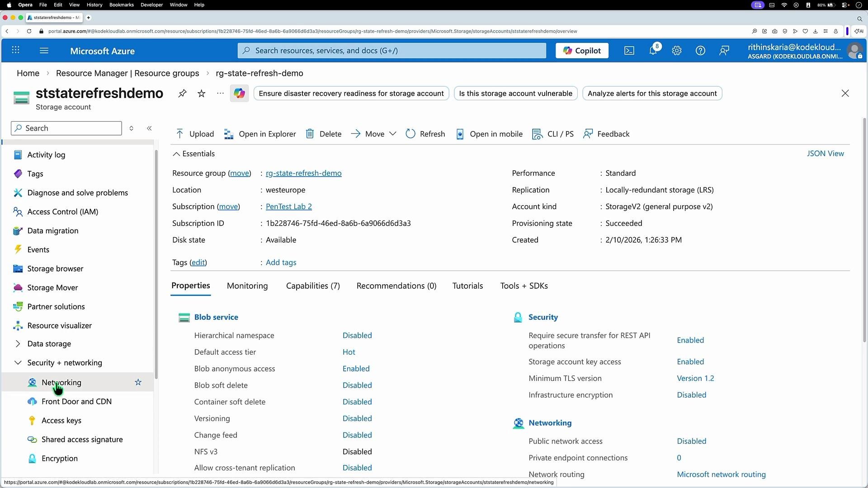Click Is this storage account vulnerable

[x=516, y=94]
